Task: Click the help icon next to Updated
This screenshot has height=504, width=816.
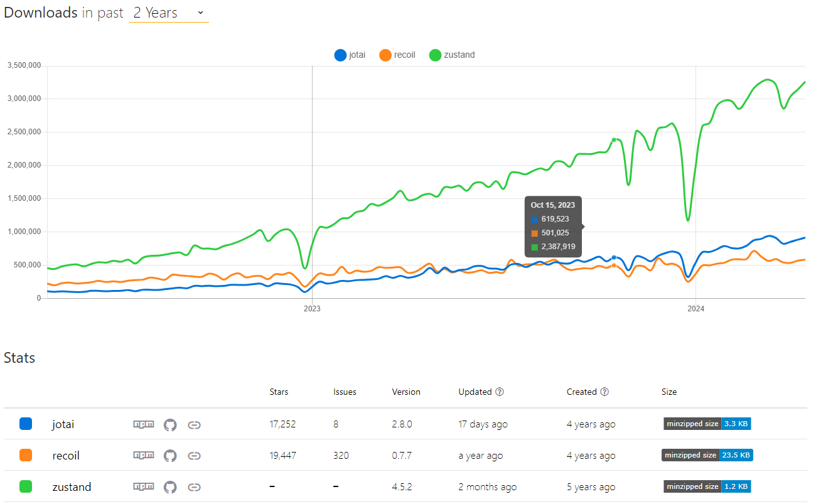Action: click(500, 392)
